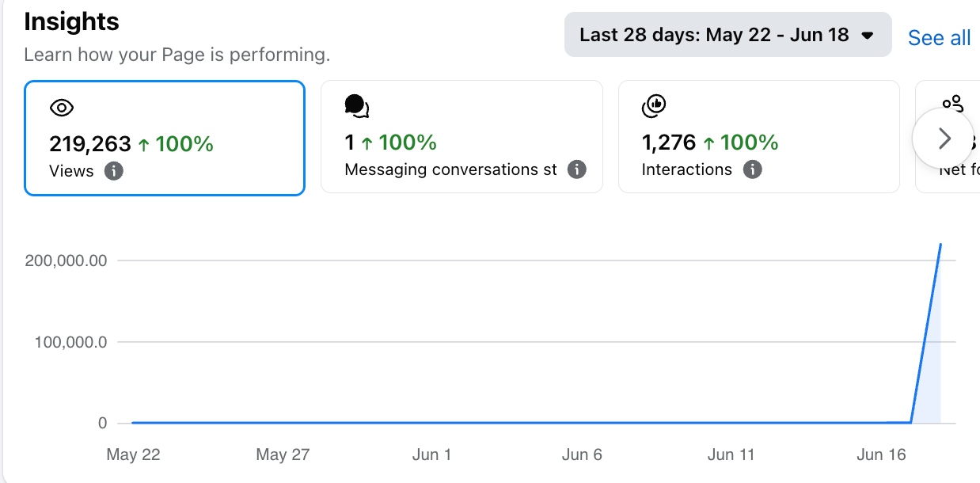Open the info tooltip next to Views
Image resolution: width=980 pixels, height=483 pixels.
pos(114,171)
